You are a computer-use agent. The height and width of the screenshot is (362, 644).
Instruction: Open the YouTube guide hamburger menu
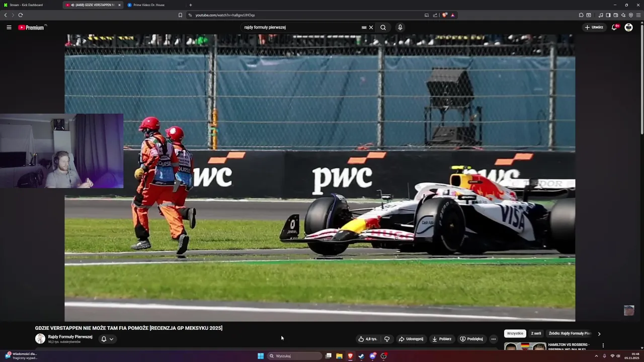pyautogui.click(x=9, y=28)
